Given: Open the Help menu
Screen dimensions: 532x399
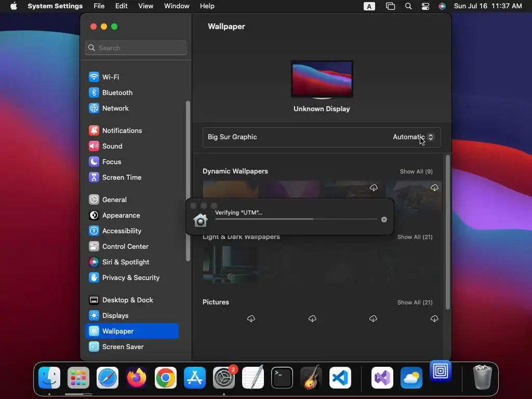Looking at the screenshot, I should [x=207, y=6].
